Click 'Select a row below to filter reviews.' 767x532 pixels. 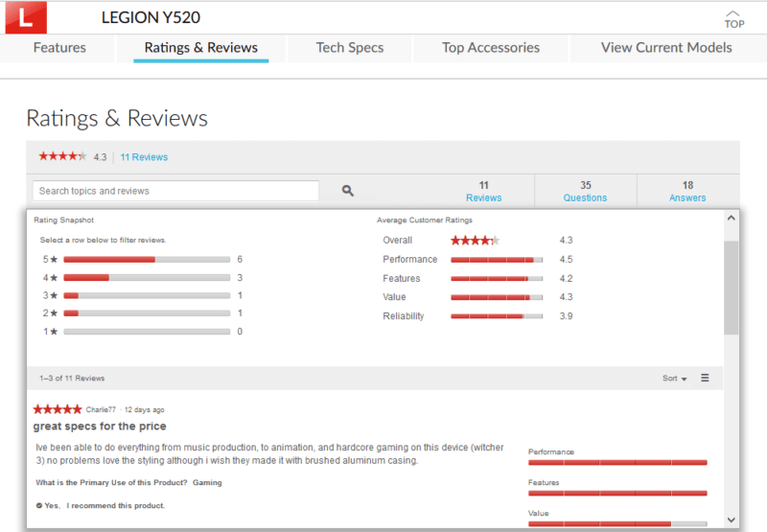coord(103,240)
